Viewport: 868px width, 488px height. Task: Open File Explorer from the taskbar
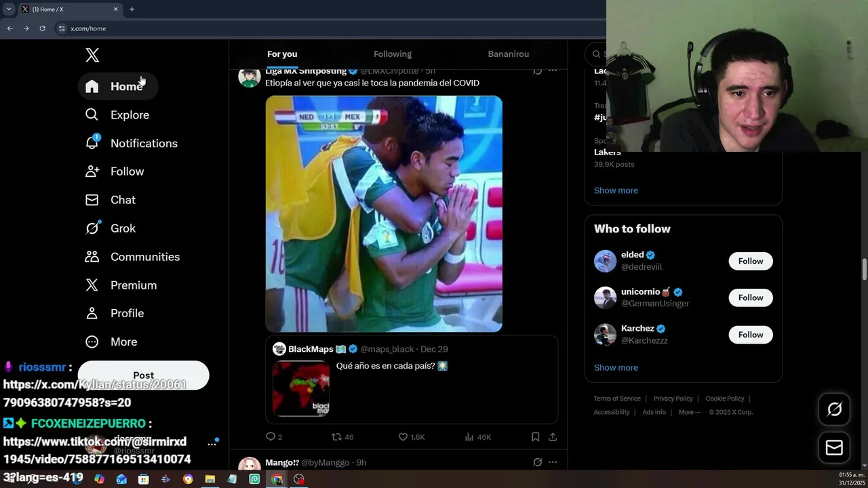[x=210, y=479]
